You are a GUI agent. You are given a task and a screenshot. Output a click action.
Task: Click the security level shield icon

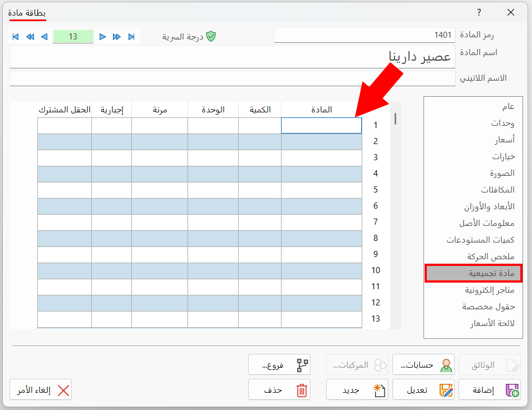pyautogui.click(x=211, y=36)
